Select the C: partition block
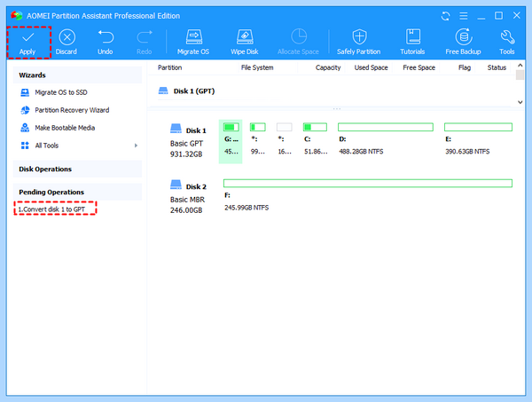This screenshot has width=532, height=402. 316,139
